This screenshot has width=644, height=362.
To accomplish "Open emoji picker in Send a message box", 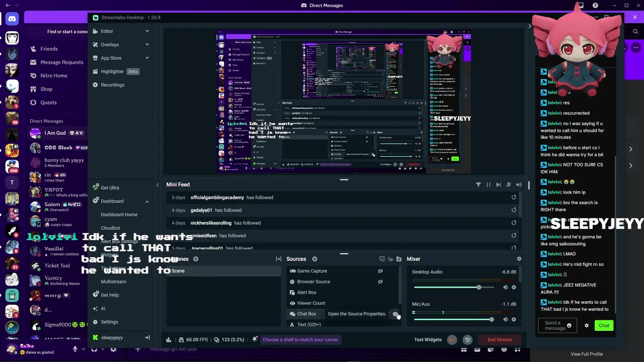I will point(569,325).
